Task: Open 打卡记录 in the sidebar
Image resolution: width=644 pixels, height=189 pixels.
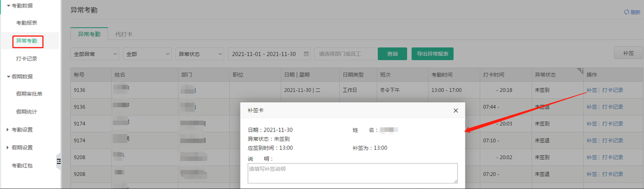Action: (27, 59)
